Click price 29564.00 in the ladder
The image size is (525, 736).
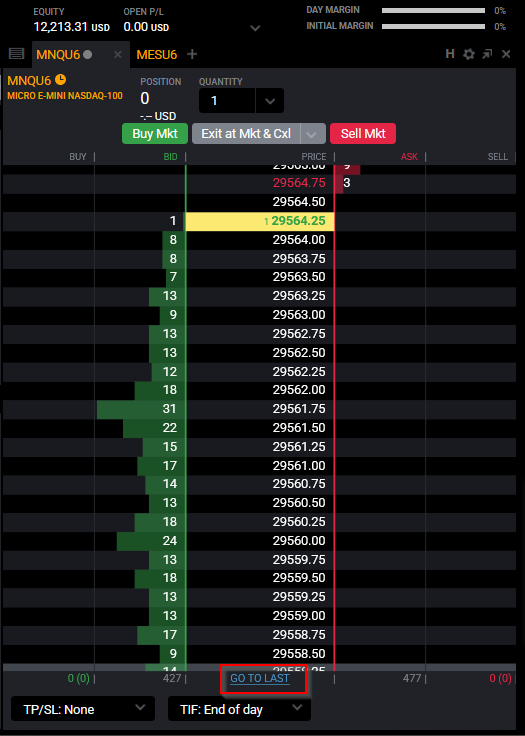[260, 240]
